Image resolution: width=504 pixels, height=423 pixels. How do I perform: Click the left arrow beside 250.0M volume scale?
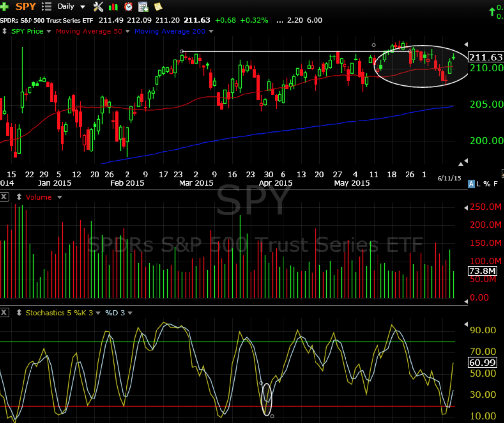466,208
